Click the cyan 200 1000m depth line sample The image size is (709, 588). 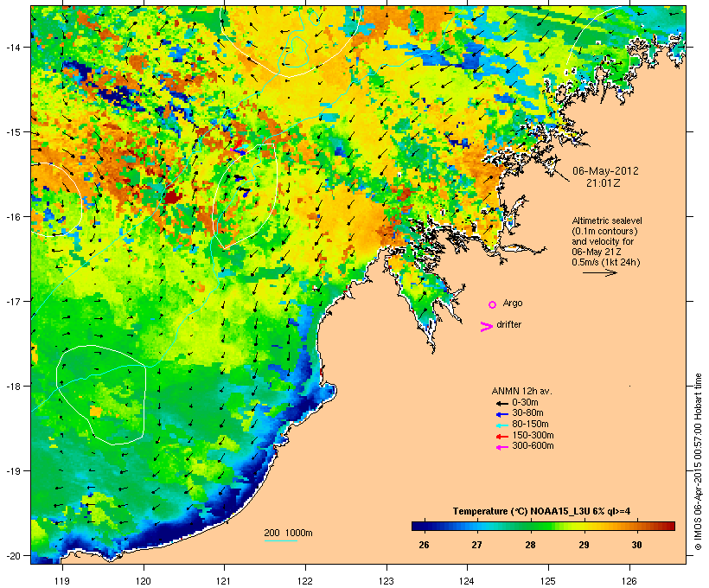(281, 540)
